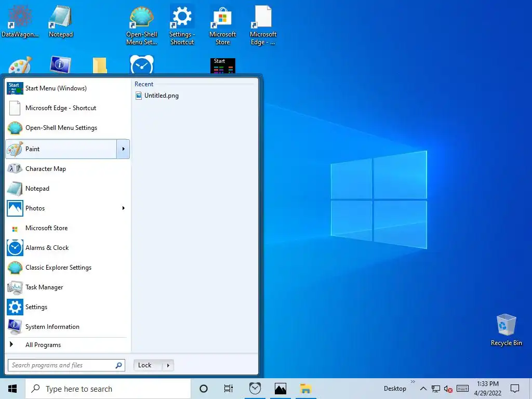Image resolution: width=532 pixels, height=399 pixels.
Task: Expand the Photos submenu arrow
Action: [124, 208]
